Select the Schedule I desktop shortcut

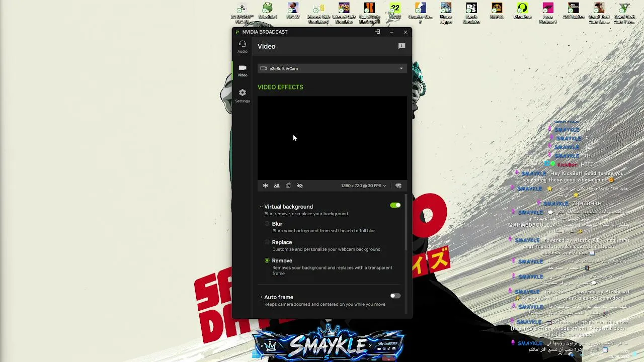(268, 12)
